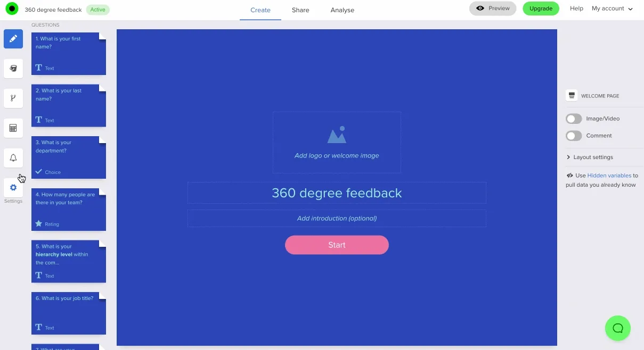This screenshot has width=644, height=350.
Task: Click the Welcome Page panel icon
Action: [x=572, y=96]
